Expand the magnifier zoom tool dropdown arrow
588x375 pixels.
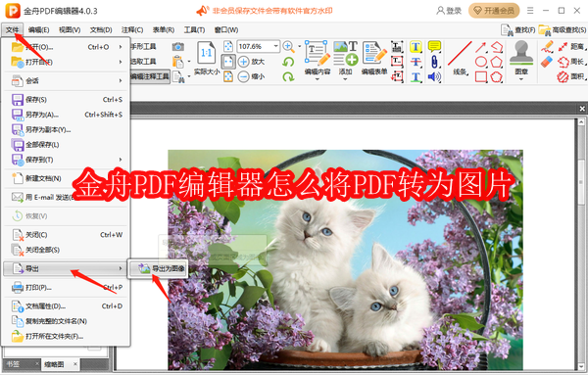[299, 46]
